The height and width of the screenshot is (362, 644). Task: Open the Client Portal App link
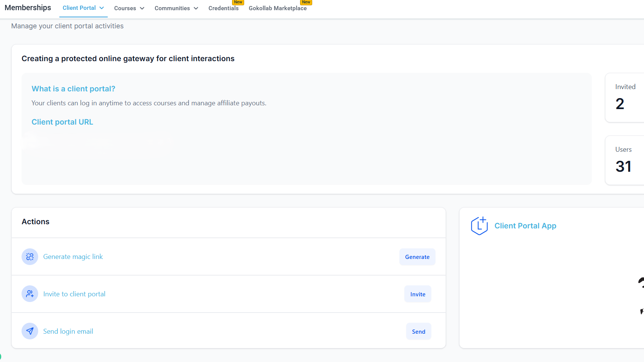click(x=525, y=226)
